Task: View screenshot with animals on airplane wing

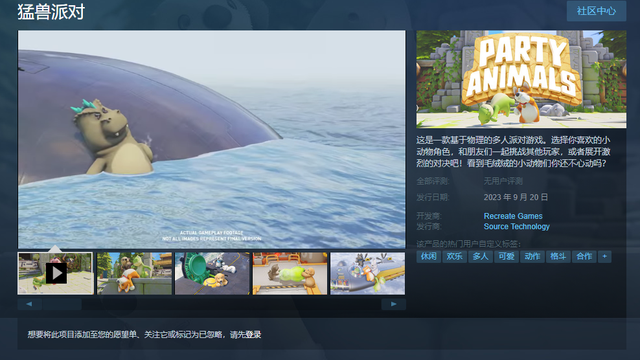Action: (368, 273)
